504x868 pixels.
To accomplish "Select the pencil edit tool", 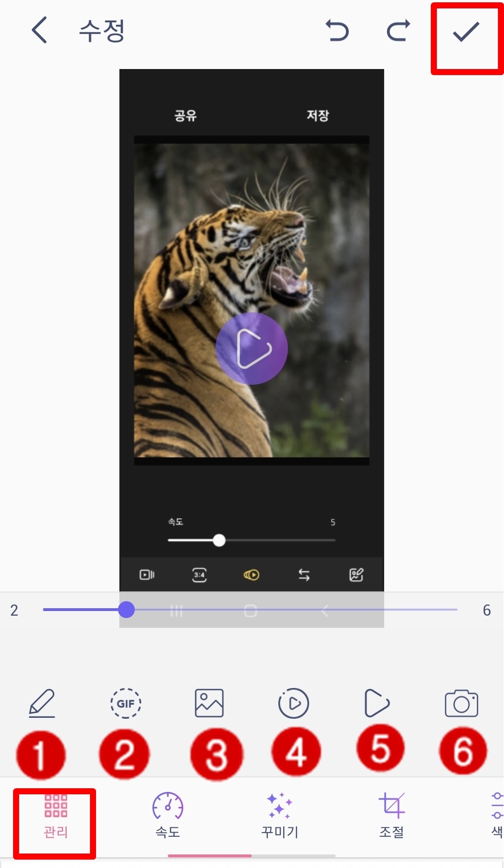I will click(42, 703).
